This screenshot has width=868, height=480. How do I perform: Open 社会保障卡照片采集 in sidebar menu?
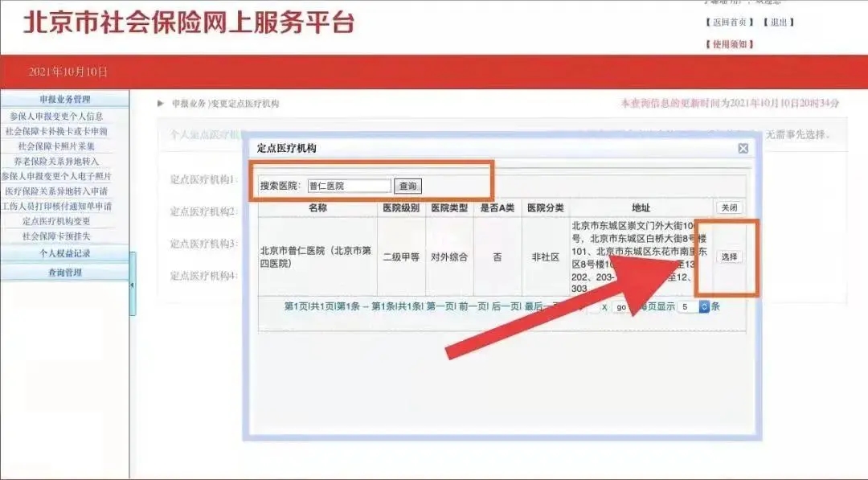pos(56,146)
